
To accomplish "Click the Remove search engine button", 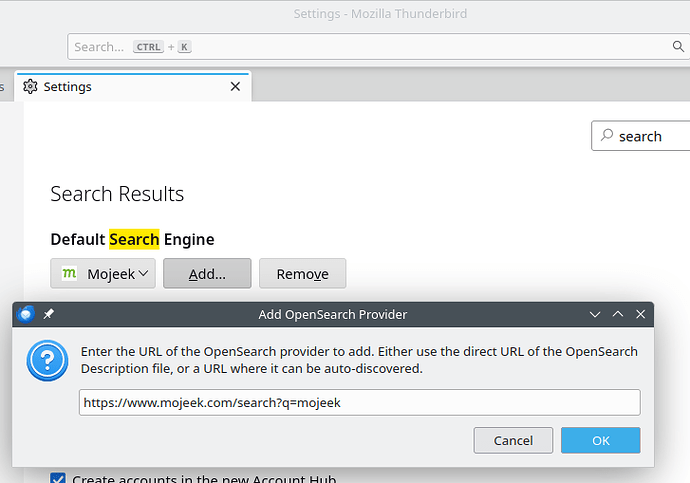I will [x=303, y=274].
